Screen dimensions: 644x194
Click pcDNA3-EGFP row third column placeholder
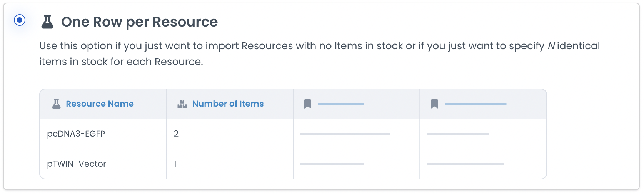[345, 134]
